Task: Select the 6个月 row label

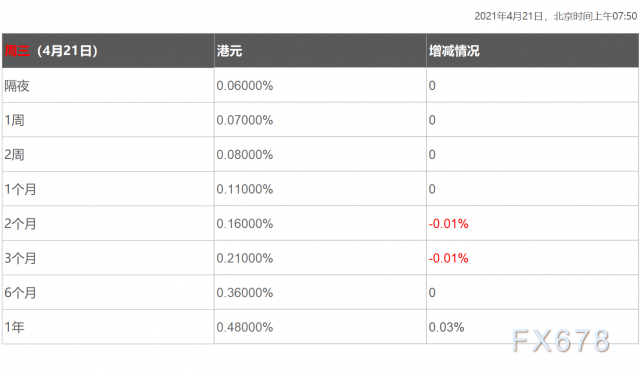Action: pos(20,293)
